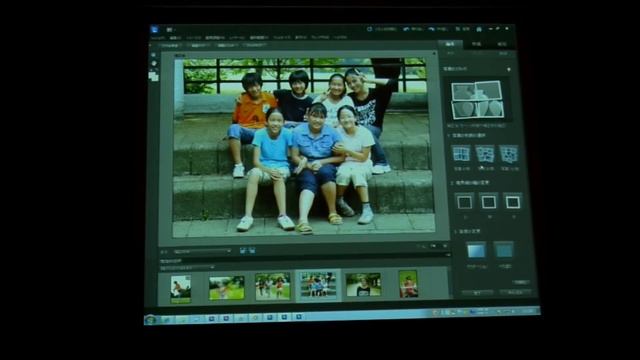
Task: Select the soccer player bin thumbnail
Action: tap(181, 289)
